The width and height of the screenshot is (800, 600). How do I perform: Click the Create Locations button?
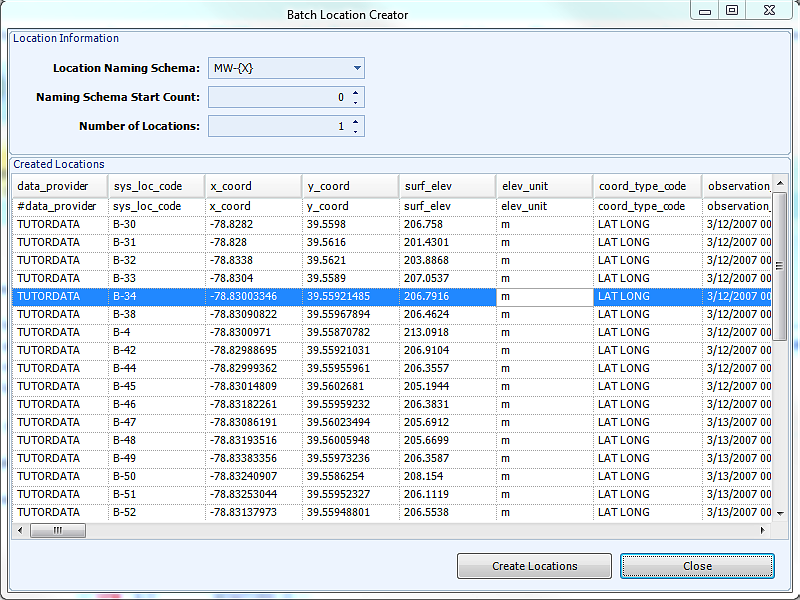point(534,566)
